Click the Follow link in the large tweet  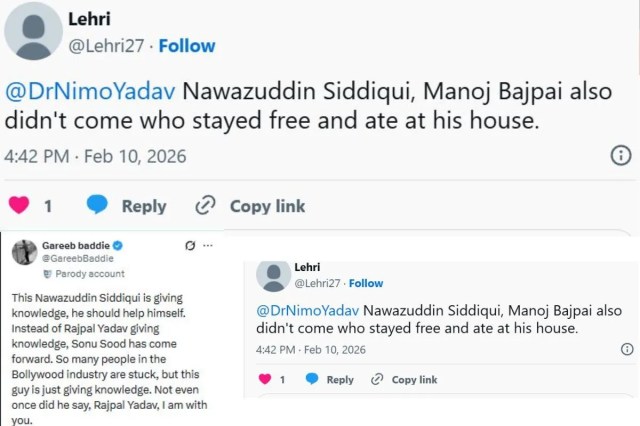pyautogui.click(x=186, y=46)
